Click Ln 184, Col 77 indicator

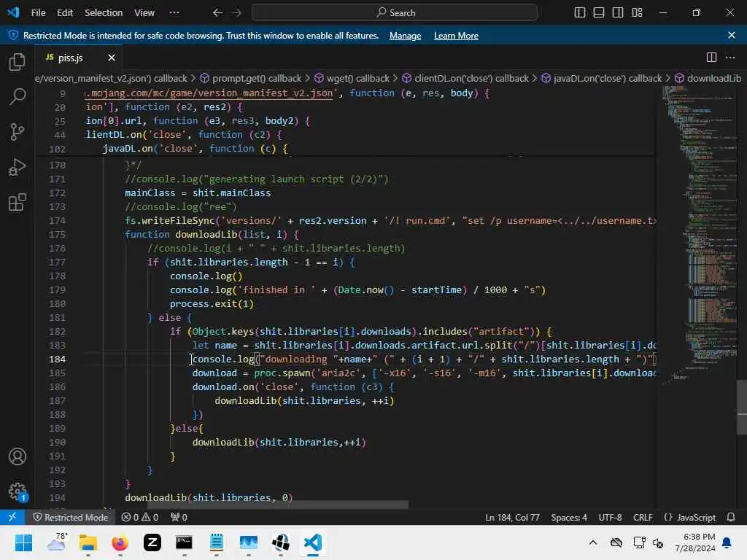pyautogui.click(x=512, y=518)
